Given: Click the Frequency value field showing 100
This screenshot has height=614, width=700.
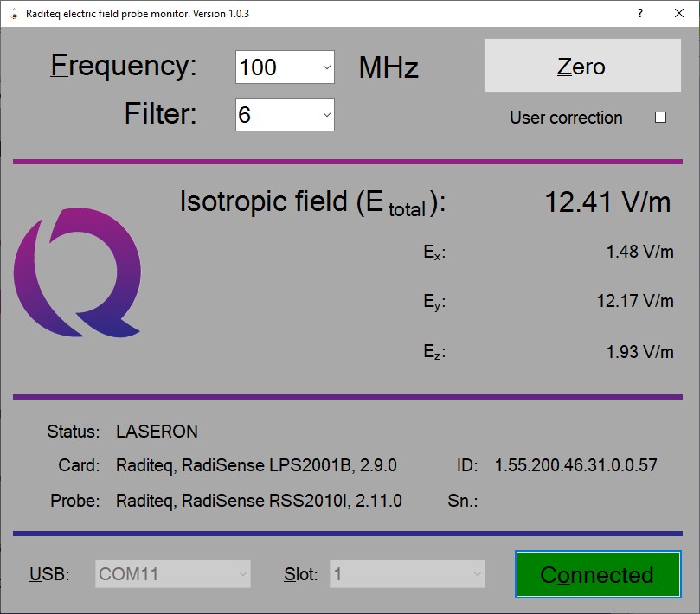Looking at the screenshot, I should pyautogui.click(x=275, y=67).
